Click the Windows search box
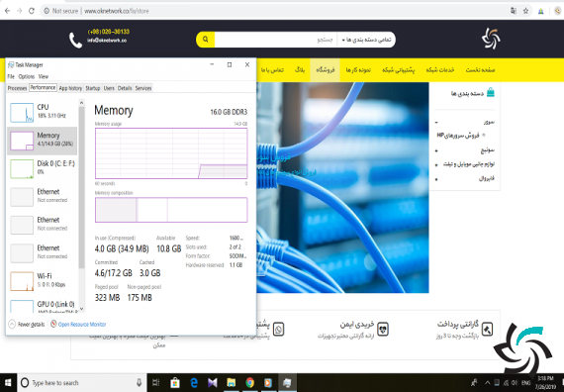Screen dimensions: 564x392 click(x=82, y=383)
